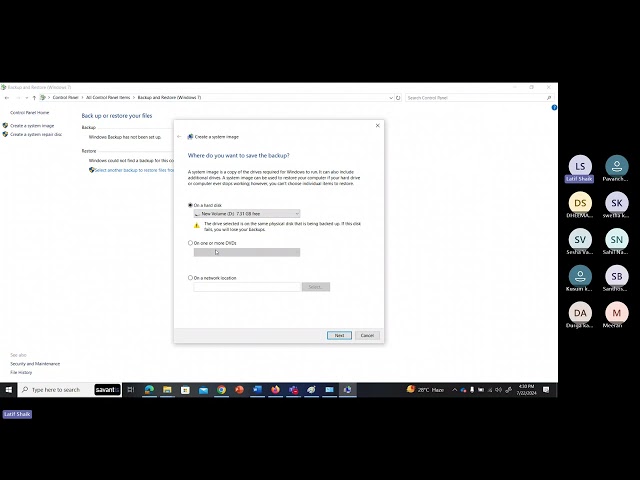Screen dimensions: 640x480
Task: Select On one or more DVDs option
Action: coord(190,243)
